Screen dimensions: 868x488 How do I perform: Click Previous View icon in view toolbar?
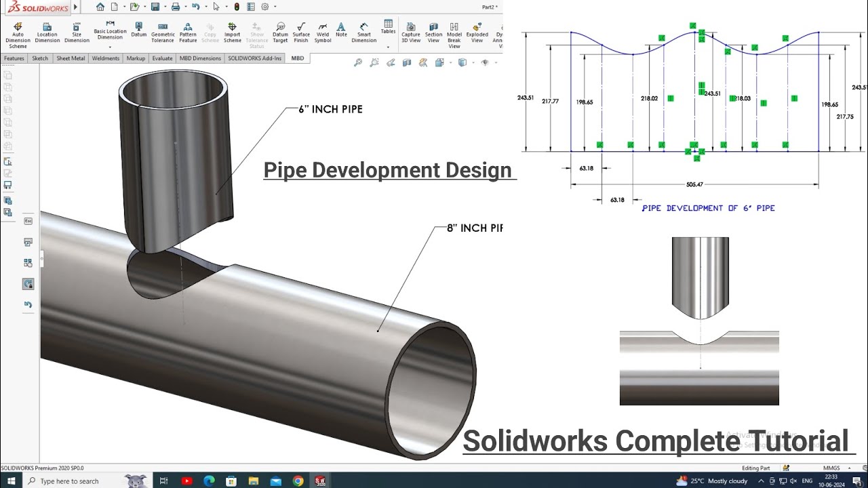(x=391, y=62)
